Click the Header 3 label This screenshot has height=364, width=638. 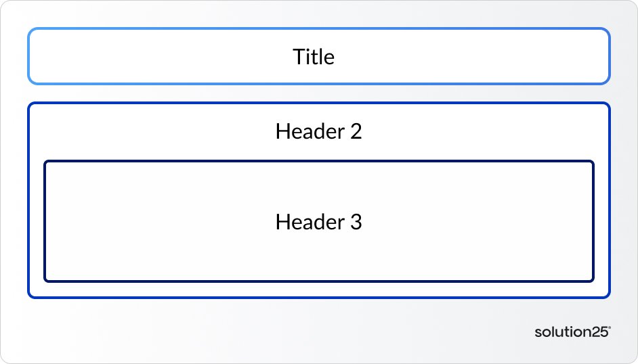(318, 222)
